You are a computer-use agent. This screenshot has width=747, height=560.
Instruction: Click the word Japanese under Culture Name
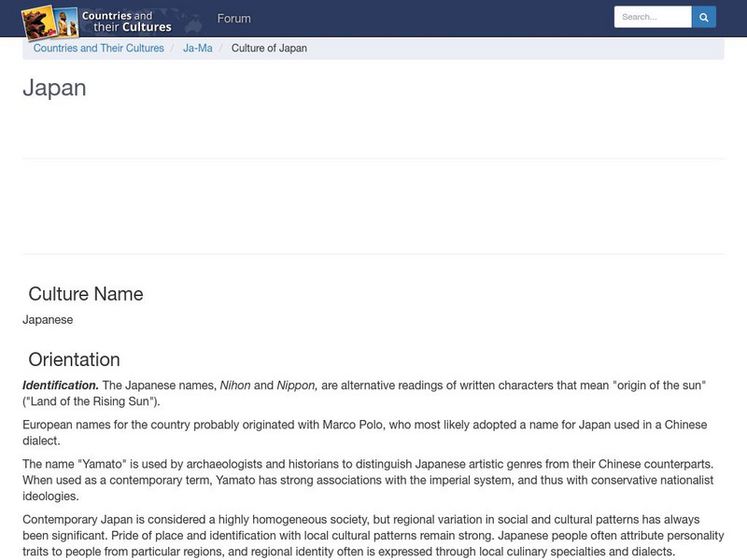point(48,319)
